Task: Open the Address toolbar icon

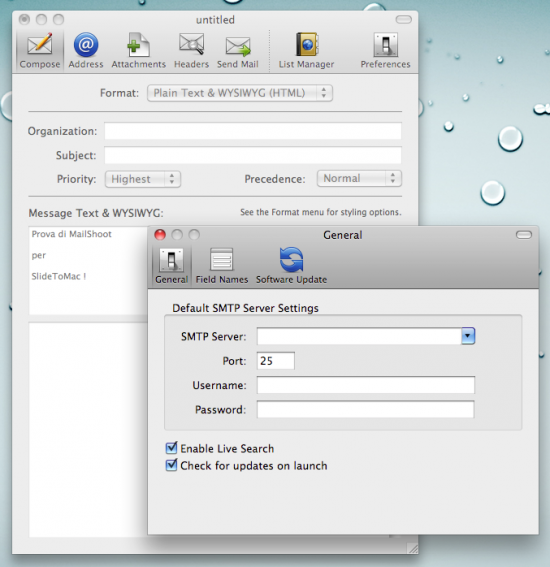Action: [x=86, y=50]
